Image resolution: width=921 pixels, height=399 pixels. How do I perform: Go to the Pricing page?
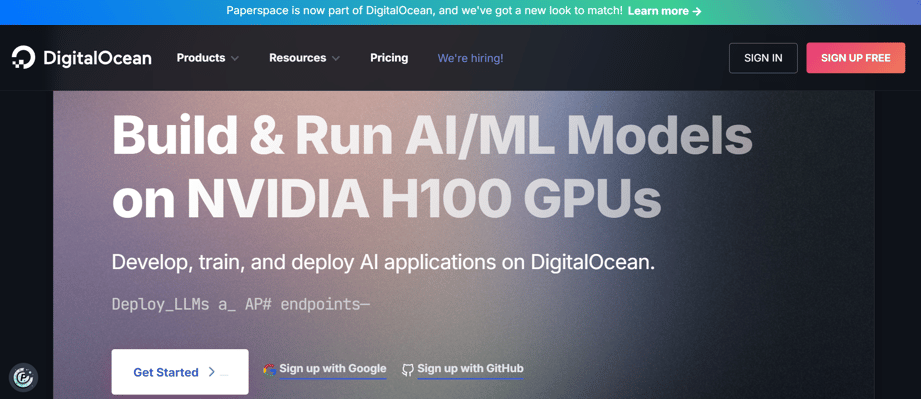tap(389, 58)
